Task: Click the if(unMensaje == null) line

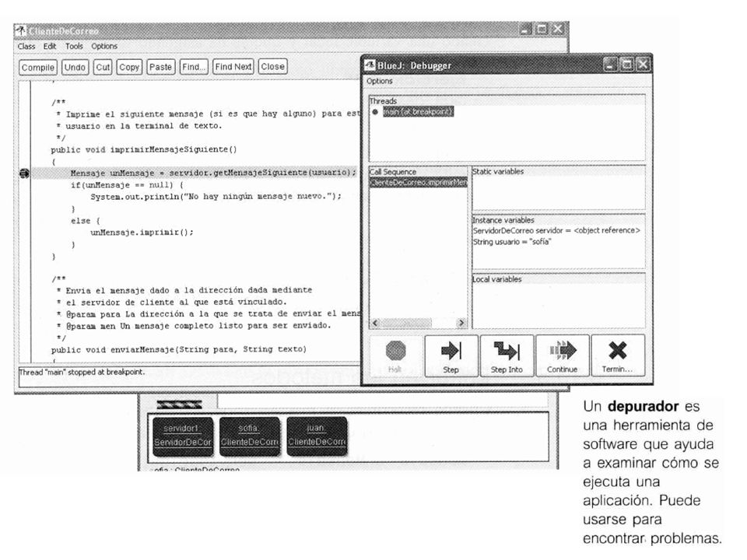Action: 127,185
